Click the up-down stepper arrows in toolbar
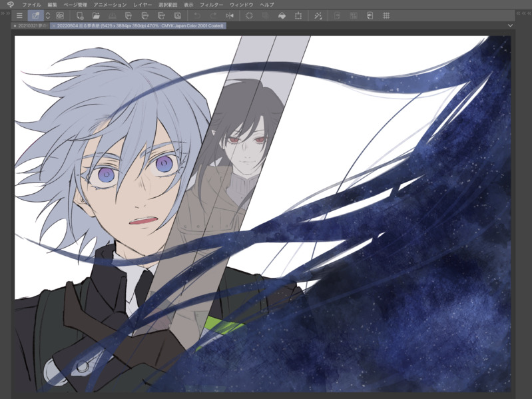This screenshot has width=532, height=399. tap(48, 15)
